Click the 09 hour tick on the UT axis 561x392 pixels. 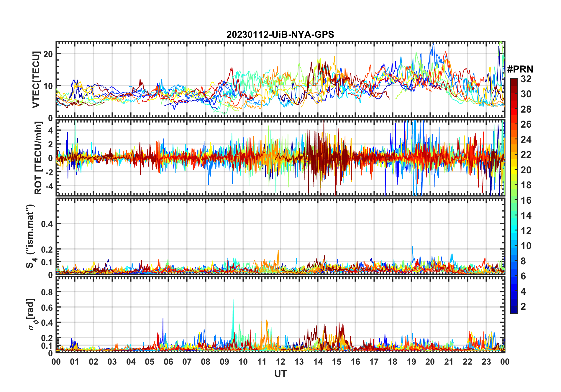coord(224,362)
